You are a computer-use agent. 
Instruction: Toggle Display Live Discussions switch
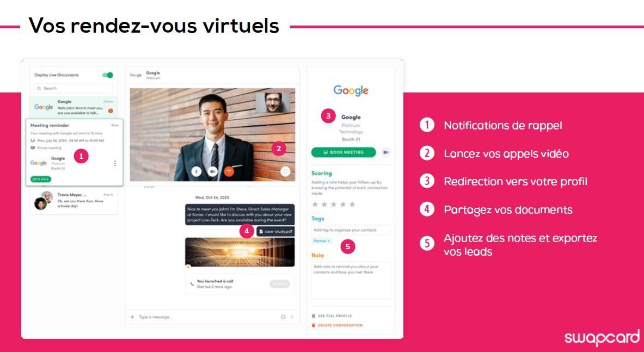[x=108, y=75]
